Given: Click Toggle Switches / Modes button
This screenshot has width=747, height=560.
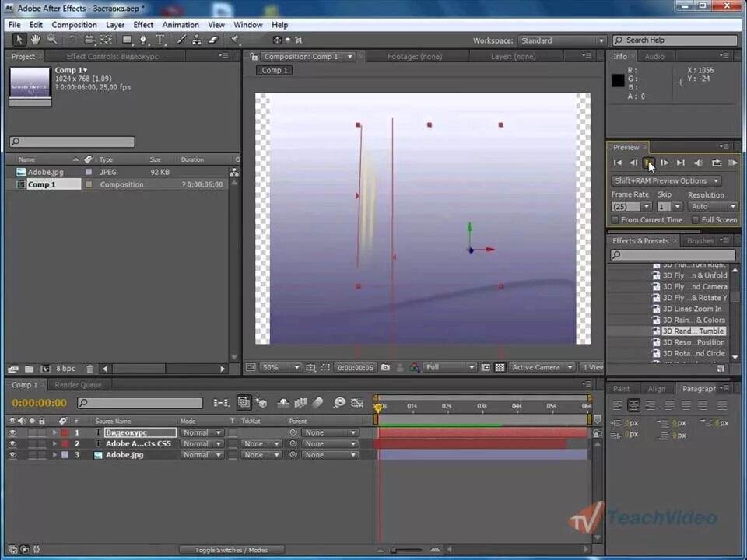Looking at the screenshot, I should tap(232, 550).
